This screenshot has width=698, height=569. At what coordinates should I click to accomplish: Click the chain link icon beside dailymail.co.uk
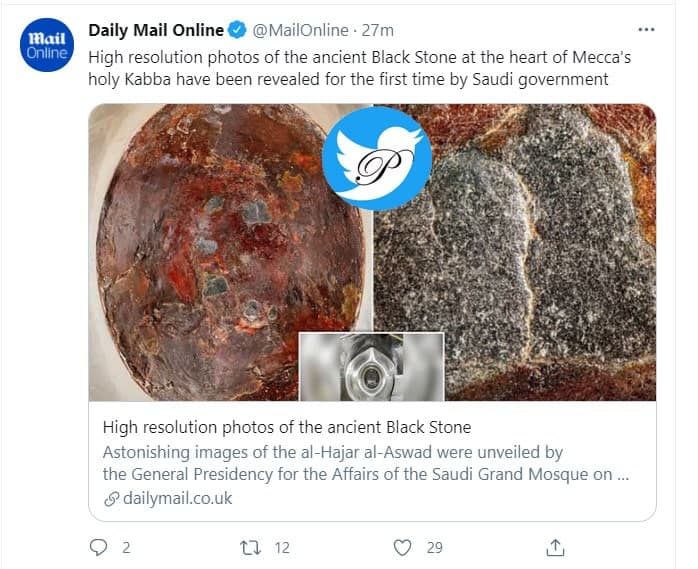[x=110, y=497]
